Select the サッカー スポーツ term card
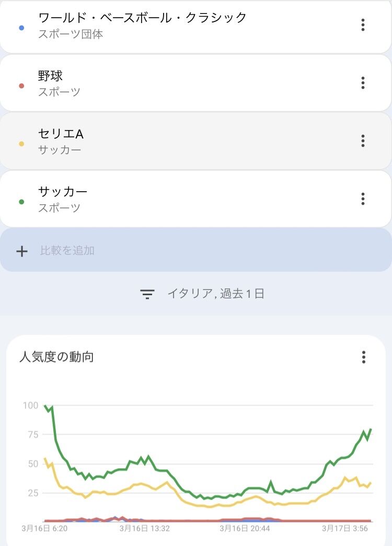392x546 pixels. click(x=196, y=199)
